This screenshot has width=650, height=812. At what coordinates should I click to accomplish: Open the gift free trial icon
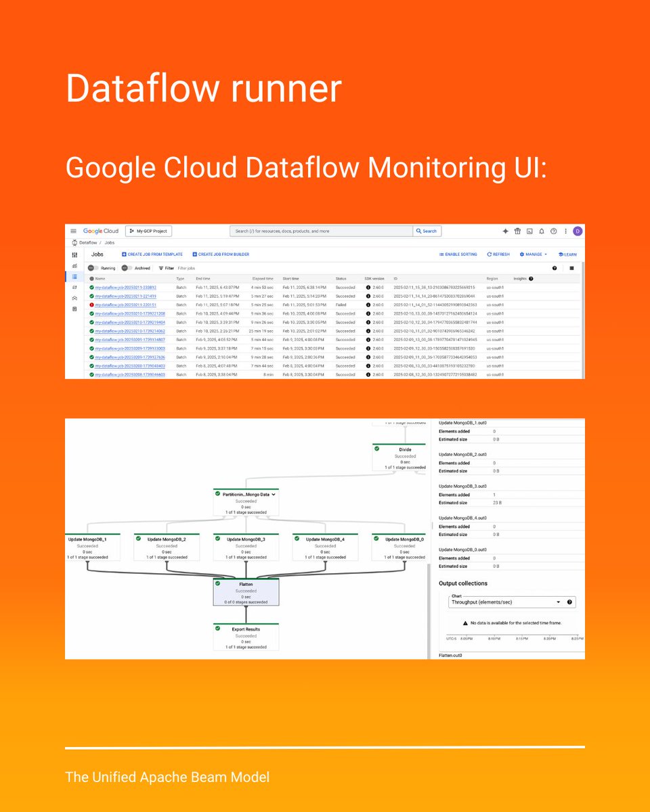tap(517, 231)
